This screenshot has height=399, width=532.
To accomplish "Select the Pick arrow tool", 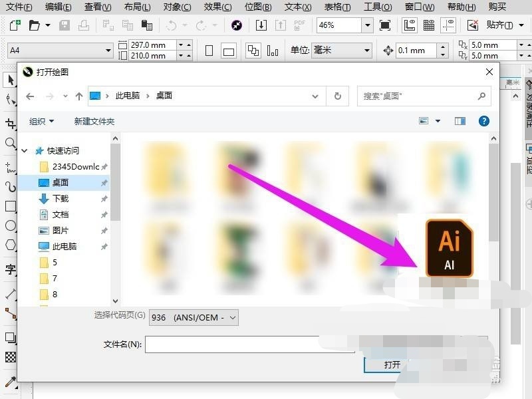I will pos(11,80).
